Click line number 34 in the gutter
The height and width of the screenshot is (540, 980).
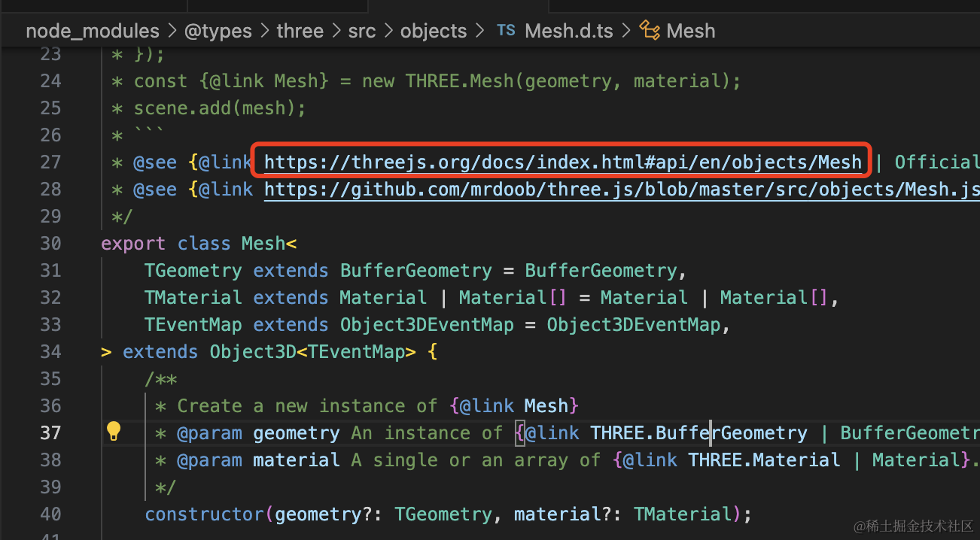50,351
